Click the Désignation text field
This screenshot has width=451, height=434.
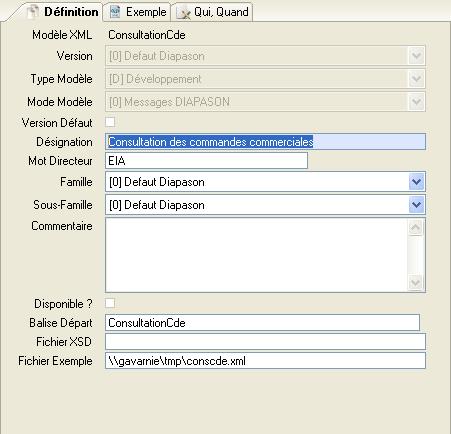click(265, 142)
